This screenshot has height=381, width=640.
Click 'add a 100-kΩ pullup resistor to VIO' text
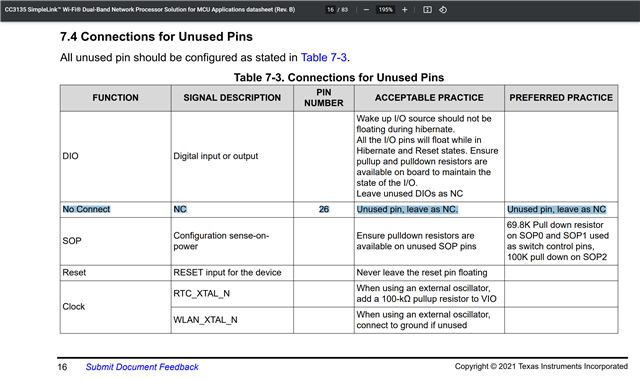[x=426, y=299]
